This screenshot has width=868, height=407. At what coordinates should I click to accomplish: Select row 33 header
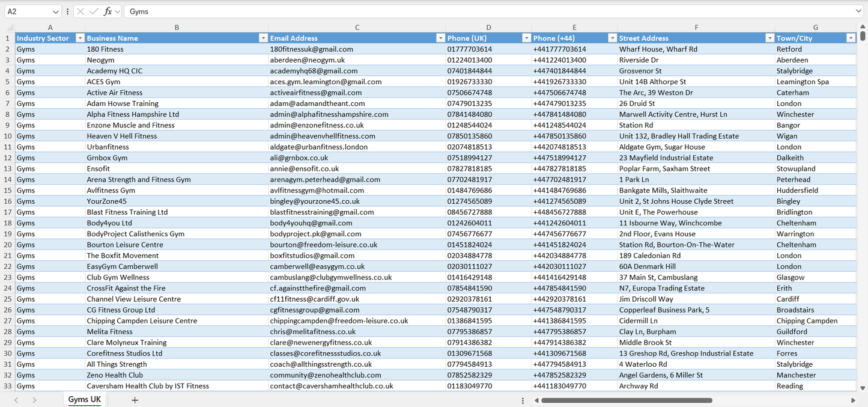(x=8, y=386)
